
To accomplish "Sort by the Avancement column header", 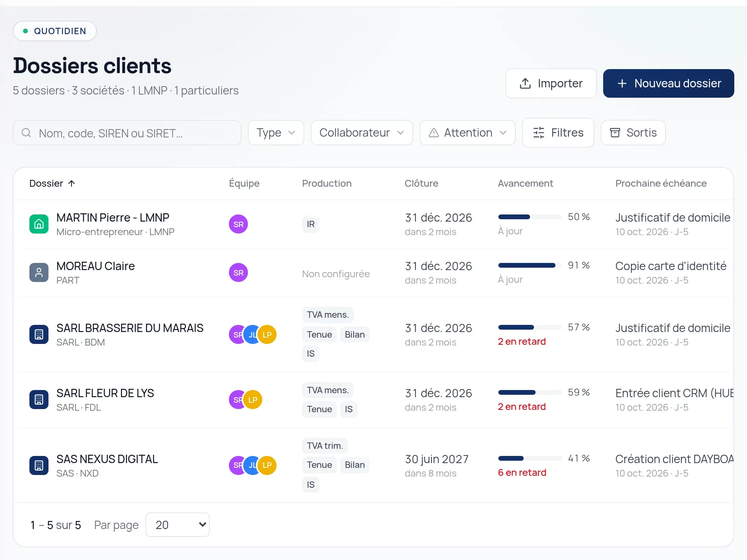I will click(x=525, y=183).
